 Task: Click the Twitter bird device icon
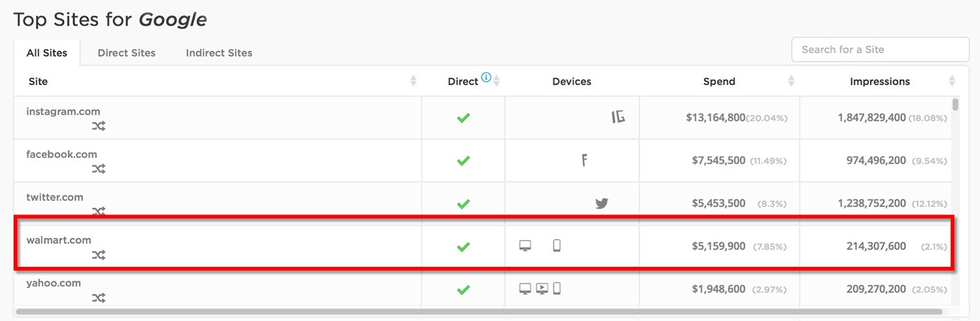coord(602,203)
